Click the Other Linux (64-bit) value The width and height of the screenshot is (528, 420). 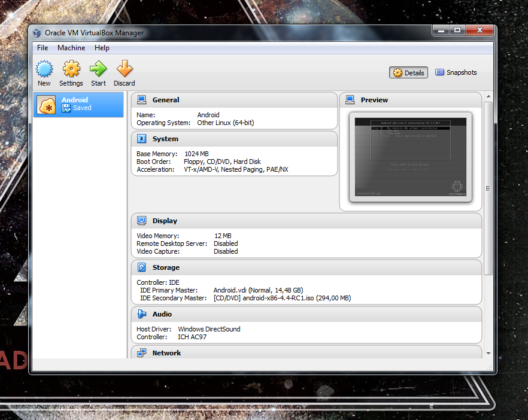226,123
